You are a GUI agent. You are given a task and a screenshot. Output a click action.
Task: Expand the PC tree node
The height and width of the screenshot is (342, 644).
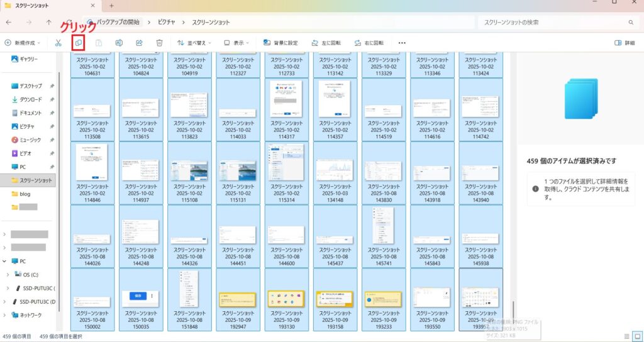(5, 261)
